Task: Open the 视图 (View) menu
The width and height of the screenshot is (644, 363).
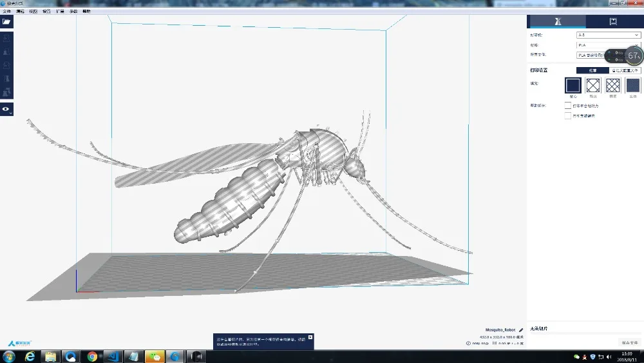Action: (33, 12)
